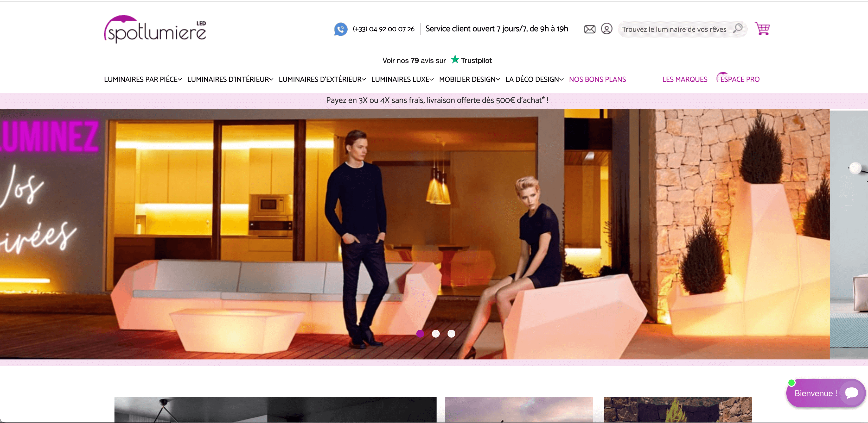Click the Spotlumiere LED logo

155,29
